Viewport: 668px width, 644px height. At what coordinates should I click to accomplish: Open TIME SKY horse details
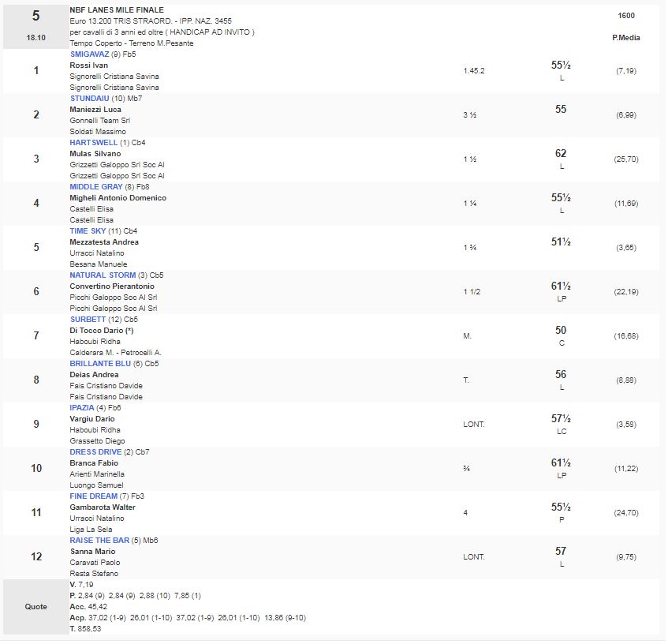coord(88,231)
